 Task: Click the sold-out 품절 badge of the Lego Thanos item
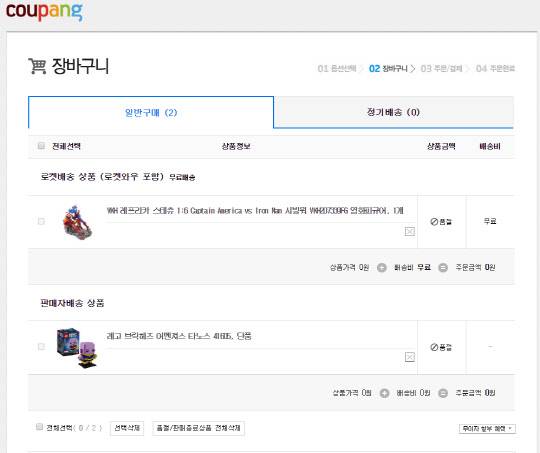tap(441, 347)
